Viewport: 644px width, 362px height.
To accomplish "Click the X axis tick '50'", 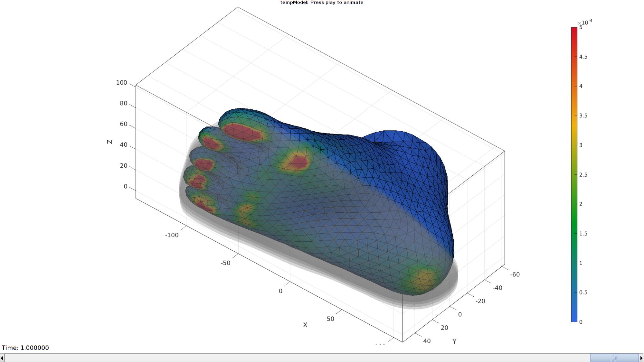I will pyautogui.click(x=330, y=319).
